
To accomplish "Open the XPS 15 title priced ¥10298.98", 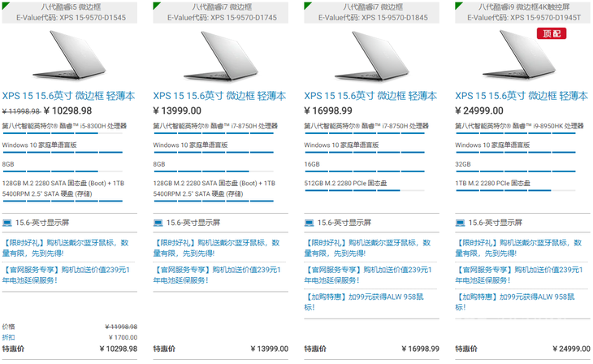I will coord(68,96).
